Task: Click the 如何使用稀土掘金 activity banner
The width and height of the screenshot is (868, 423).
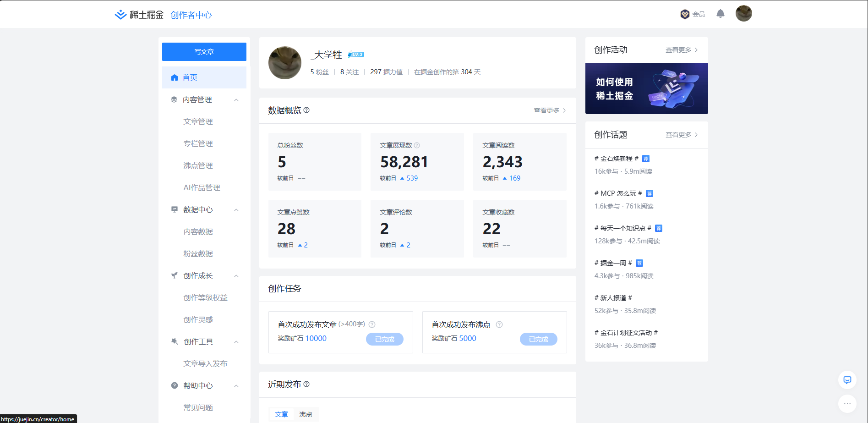Action: [646, 88]
